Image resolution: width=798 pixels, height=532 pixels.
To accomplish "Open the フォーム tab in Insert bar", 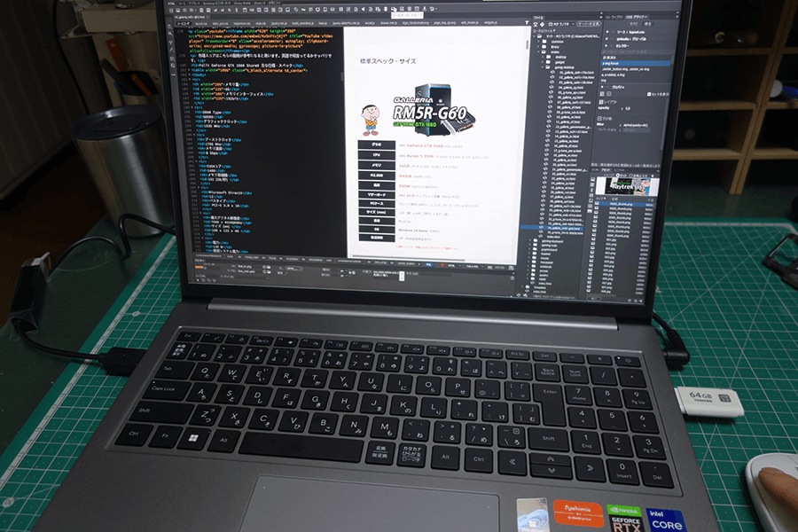I will click(x=182, y=3).
